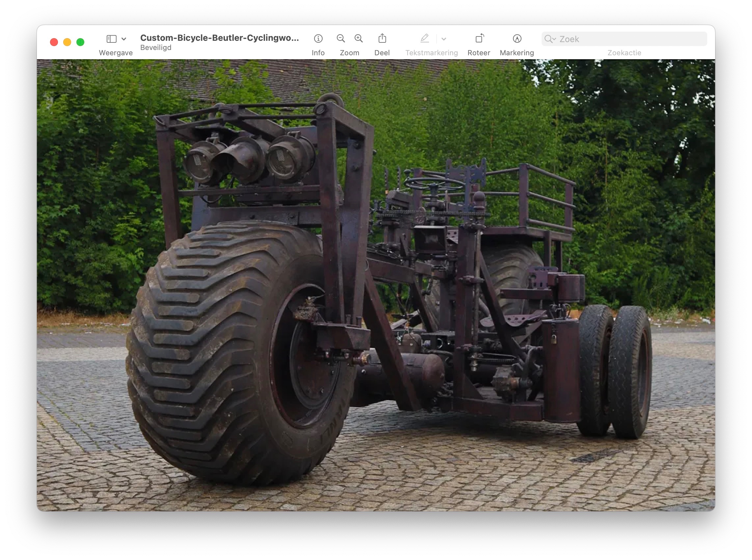Click the Custom-Bicycle-Beutler document title
Viewport: 752px width, 560px height.
tap(220, 38)
